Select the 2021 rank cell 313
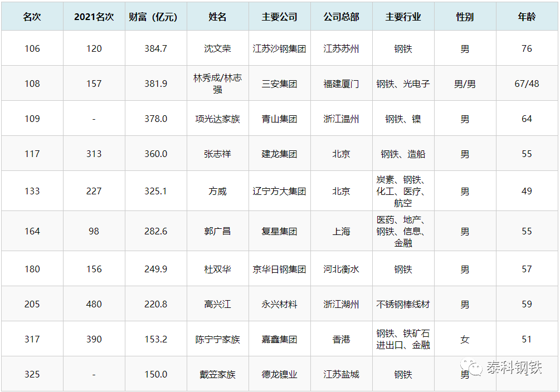The image size is (560, 392). [94, 154]
